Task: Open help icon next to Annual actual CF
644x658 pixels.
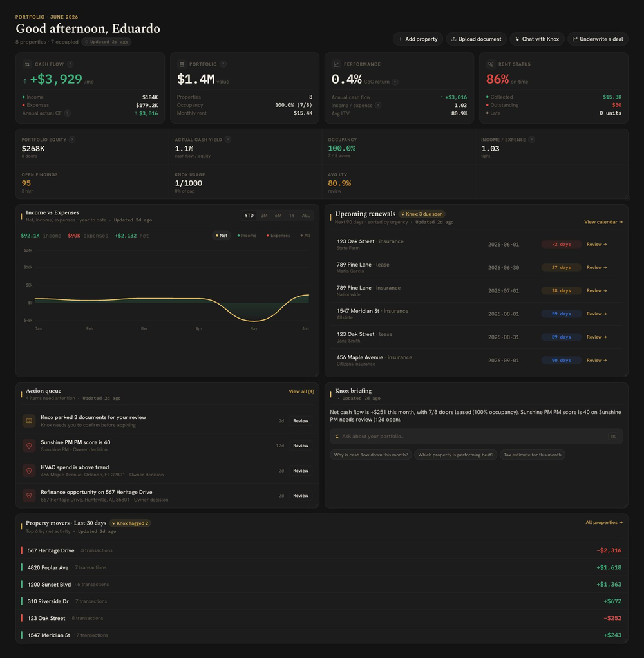Action: [68, 113]
